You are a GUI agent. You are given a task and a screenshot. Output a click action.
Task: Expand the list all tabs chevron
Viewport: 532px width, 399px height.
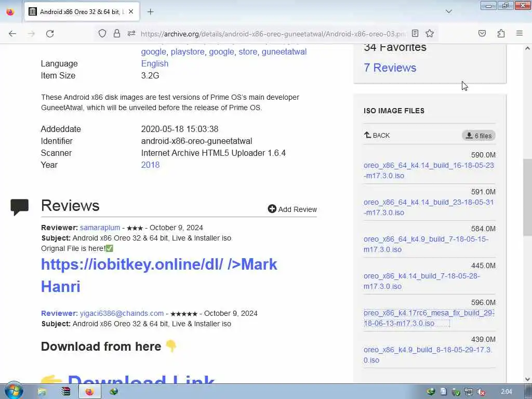point(448,11)
